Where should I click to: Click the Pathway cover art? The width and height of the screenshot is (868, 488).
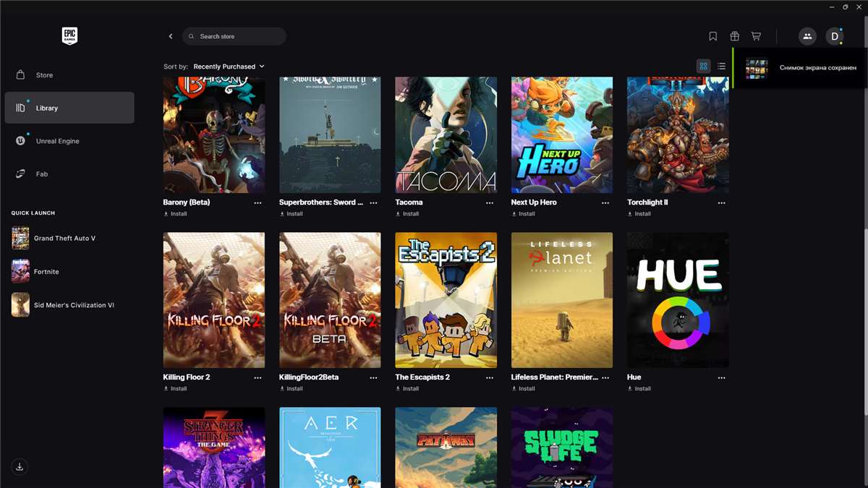tap(446, 448)
